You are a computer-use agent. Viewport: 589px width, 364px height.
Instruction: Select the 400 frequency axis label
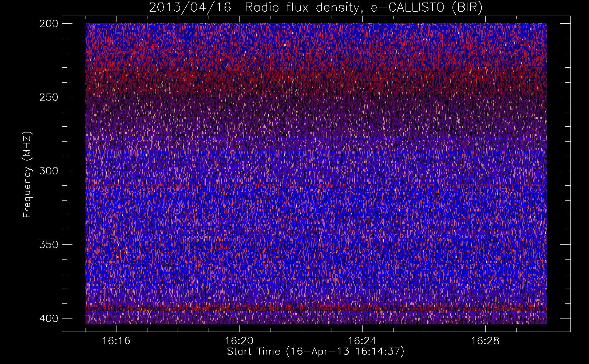click(x=48, y=318)
